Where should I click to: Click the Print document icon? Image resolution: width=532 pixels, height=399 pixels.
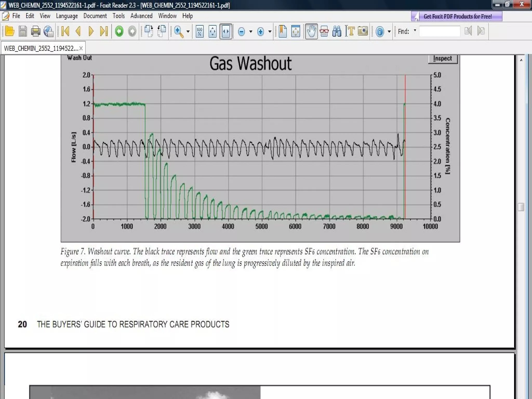click(x=36, y=31)
